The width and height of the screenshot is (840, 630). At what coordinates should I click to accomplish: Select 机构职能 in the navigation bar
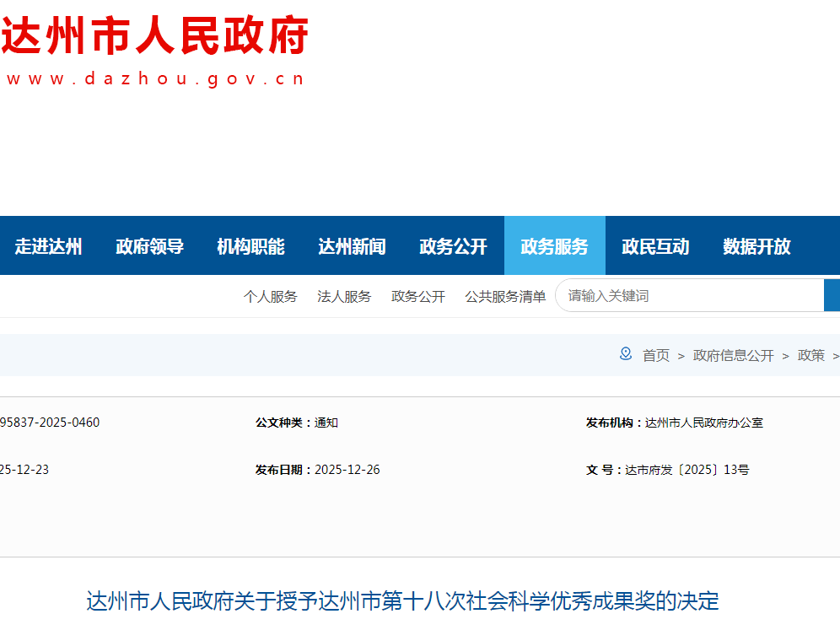coord(251,246)
